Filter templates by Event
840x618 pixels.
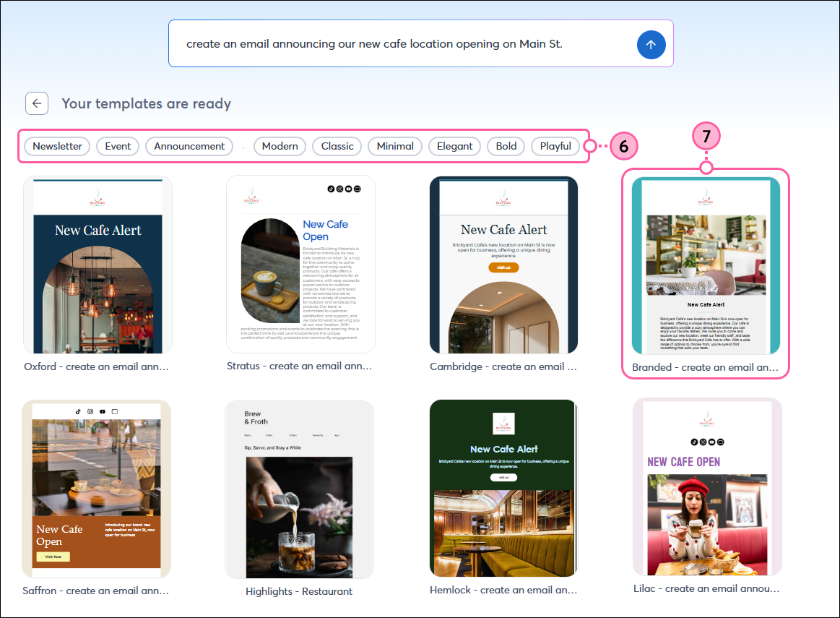[x=118, y=146]
